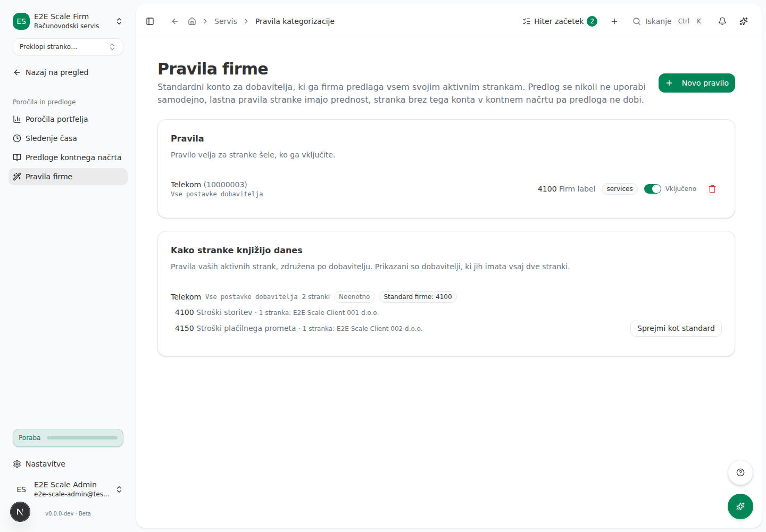This screenshot has height=532, width=766.
Task: Click the round N badge icon
Action: tap(20, 512)
